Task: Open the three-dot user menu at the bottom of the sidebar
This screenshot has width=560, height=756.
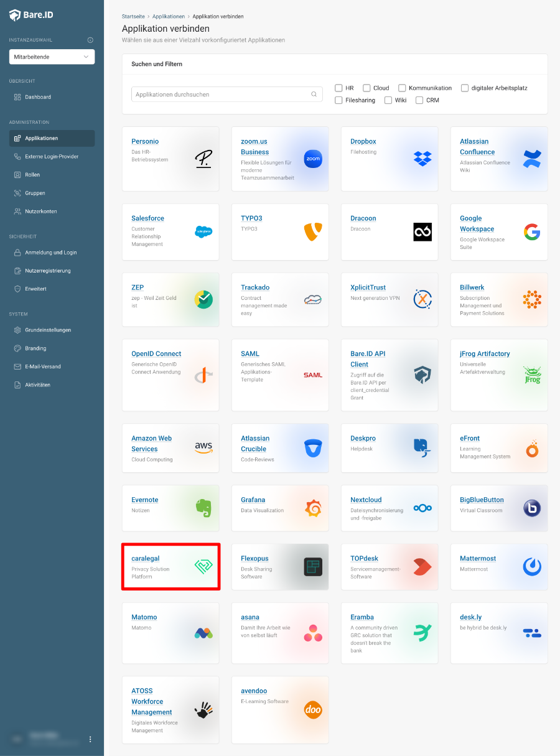Action: 90,739
